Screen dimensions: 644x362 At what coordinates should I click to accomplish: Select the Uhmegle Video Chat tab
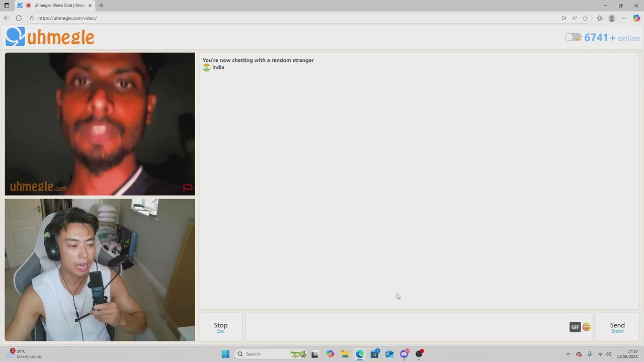tap(54, 6)
